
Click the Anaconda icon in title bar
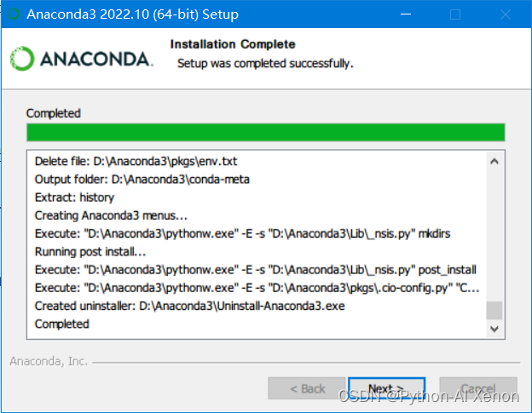click(14, 14)
